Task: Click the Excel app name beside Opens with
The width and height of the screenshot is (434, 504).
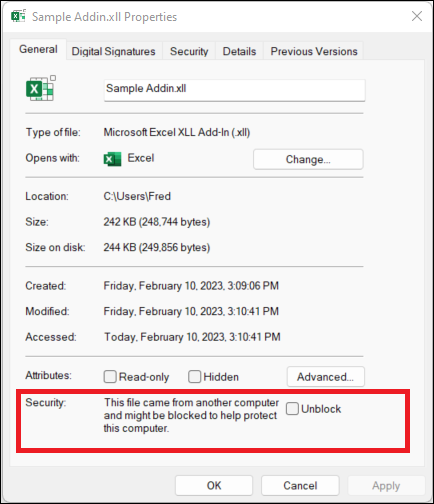Action: click(141, 158)
